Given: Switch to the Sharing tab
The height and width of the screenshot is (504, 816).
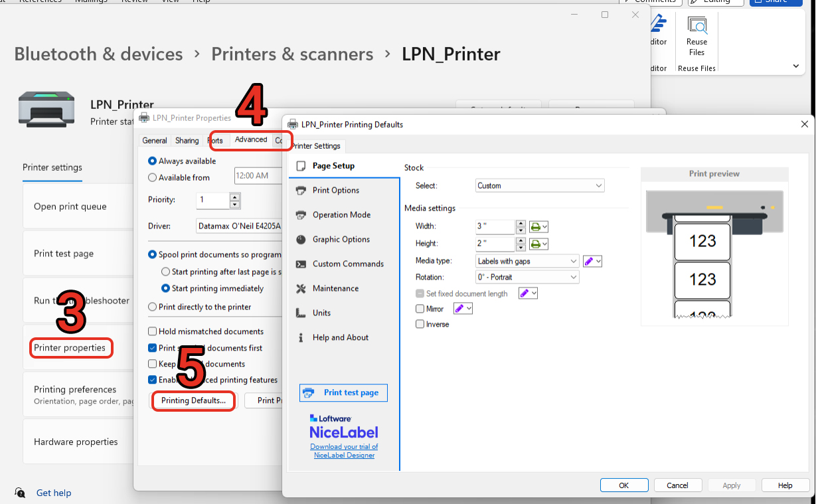Looking at the screenshot, I should point(187,140).
